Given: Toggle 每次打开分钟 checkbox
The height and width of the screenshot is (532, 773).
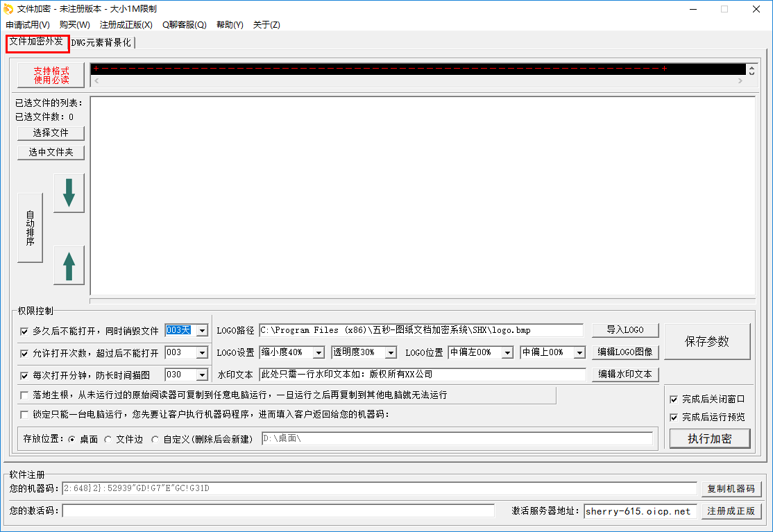Looking at the screenshot, I should click(24, 375).
